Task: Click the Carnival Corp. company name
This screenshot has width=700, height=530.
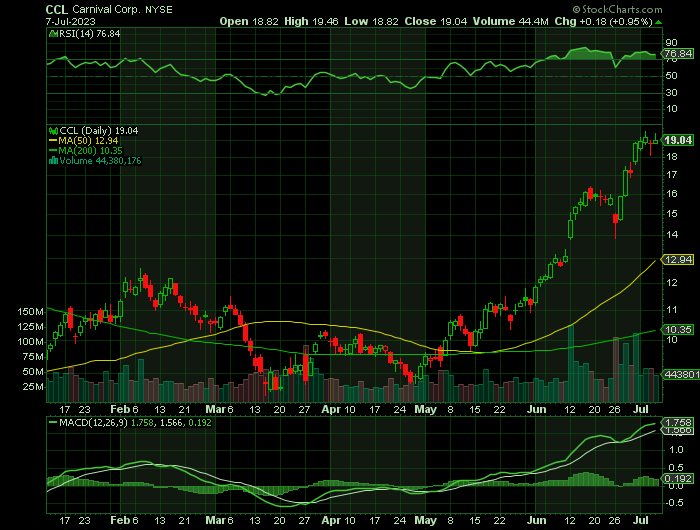Action: (107, 9)
